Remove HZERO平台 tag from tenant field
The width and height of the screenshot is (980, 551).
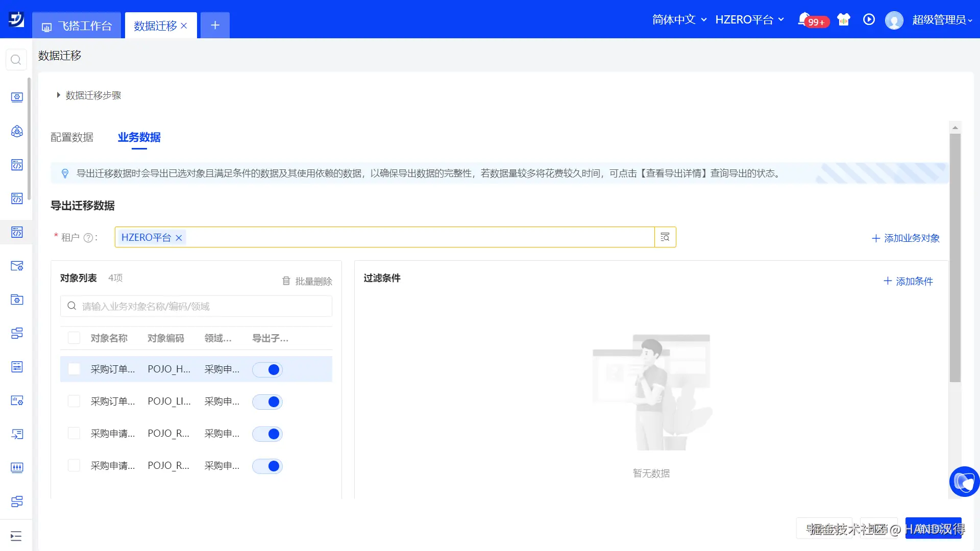(x=179, y=238)
